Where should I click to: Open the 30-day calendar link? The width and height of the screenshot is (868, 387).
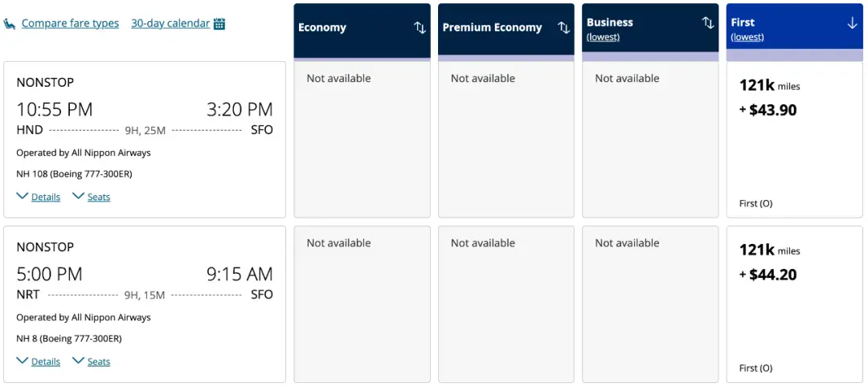coord(170,24)
